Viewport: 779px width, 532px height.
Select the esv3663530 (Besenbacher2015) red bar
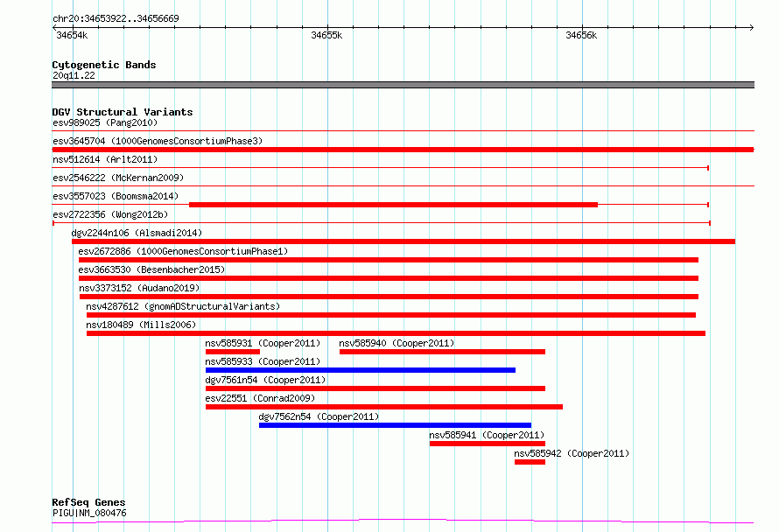click(389, 278)
